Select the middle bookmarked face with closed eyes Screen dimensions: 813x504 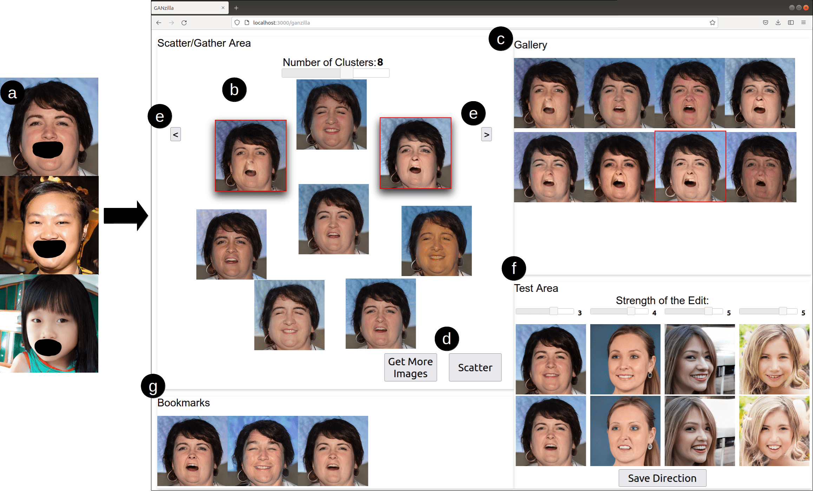pos(263,451)
